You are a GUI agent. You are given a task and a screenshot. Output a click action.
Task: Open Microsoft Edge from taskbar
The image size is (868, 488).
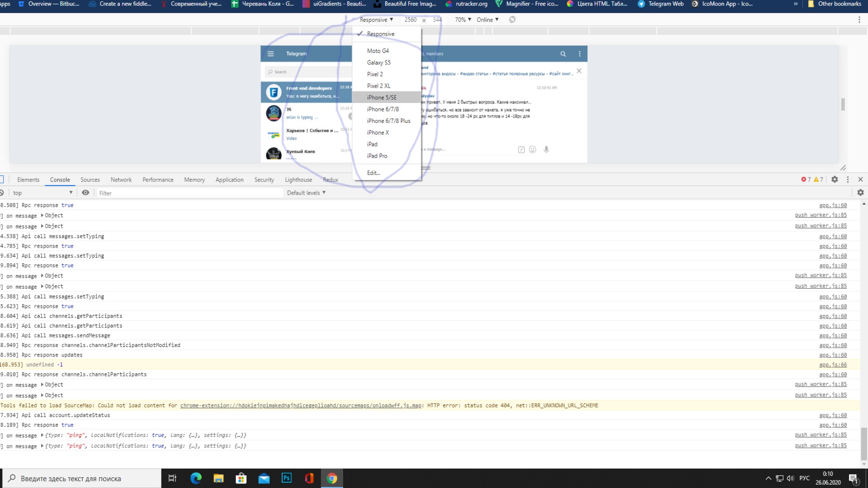coord(196,478)
